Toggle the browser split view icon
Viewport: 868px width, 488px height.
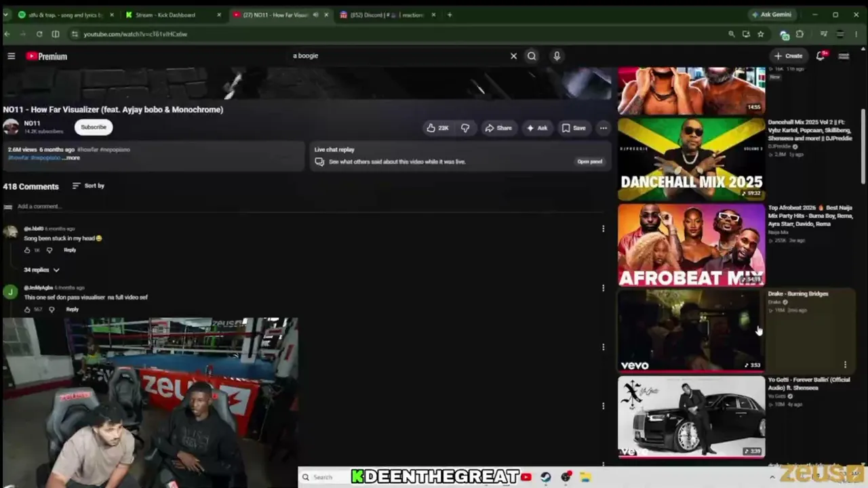(x=56, y=34)
